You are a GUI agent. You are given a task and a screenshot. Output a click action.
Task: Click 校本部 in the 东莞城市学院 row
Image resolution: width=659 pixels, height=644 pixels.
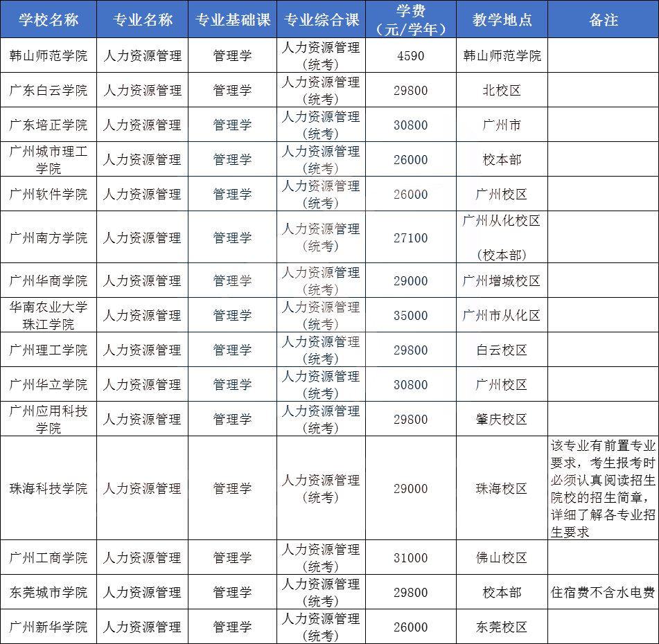point(502,592)
